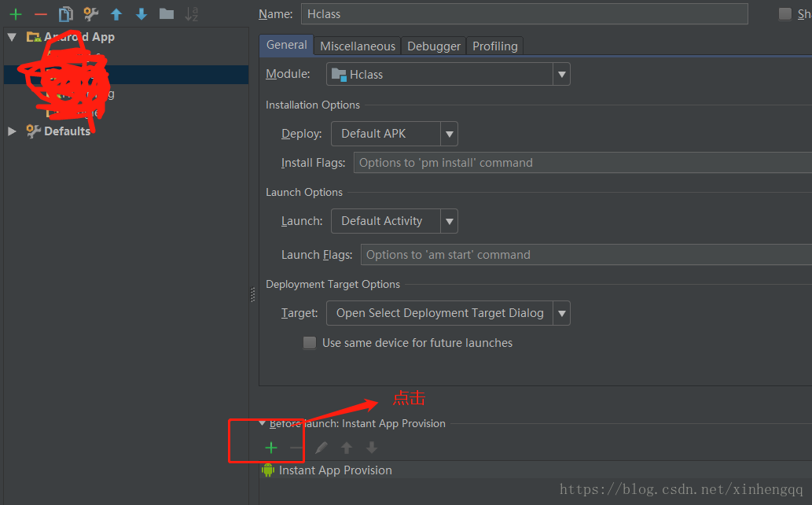Switch to the Profiling tab
The width and height of the screenshot is (812, 505).
pos(494,46)
